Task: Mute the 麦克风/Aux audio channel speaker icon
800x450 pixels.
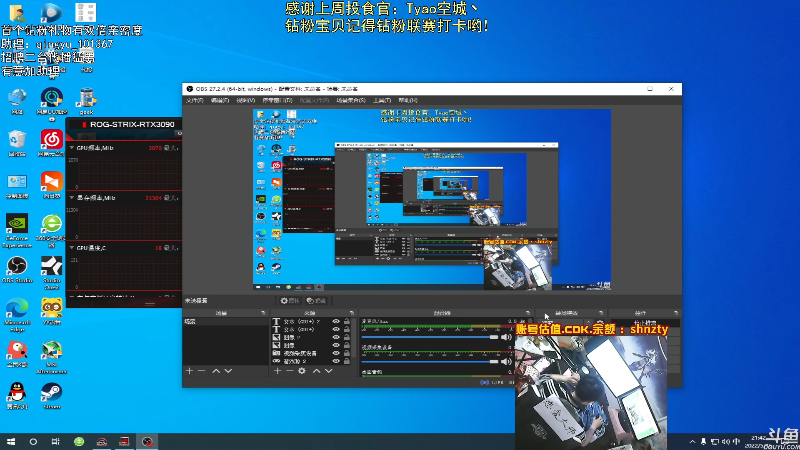Action: 506,337
